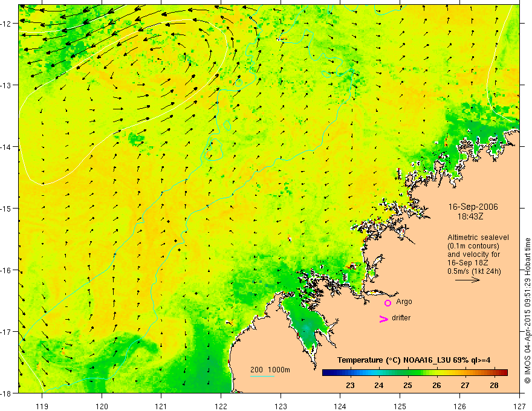The image size is (532, 411).
Task: Click color bar tick label "23"
Action: pyautogui.click(x=350, y=385)
